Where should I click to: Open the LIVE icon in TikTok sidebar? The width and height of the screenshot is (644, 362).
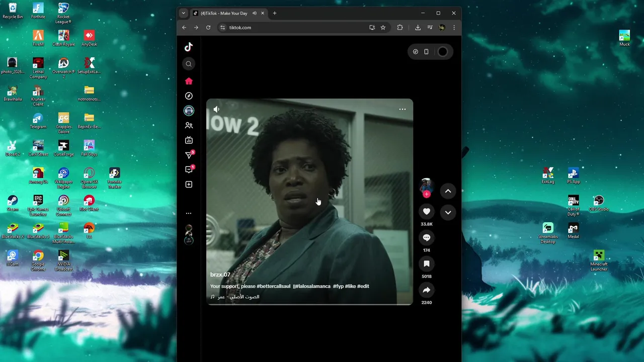[x=189, y=140]
